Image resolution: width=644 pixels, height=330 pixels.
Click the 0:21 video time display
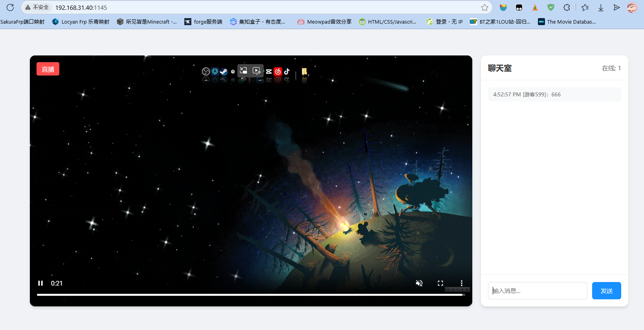pyautogui.click(x=57, y=283)
